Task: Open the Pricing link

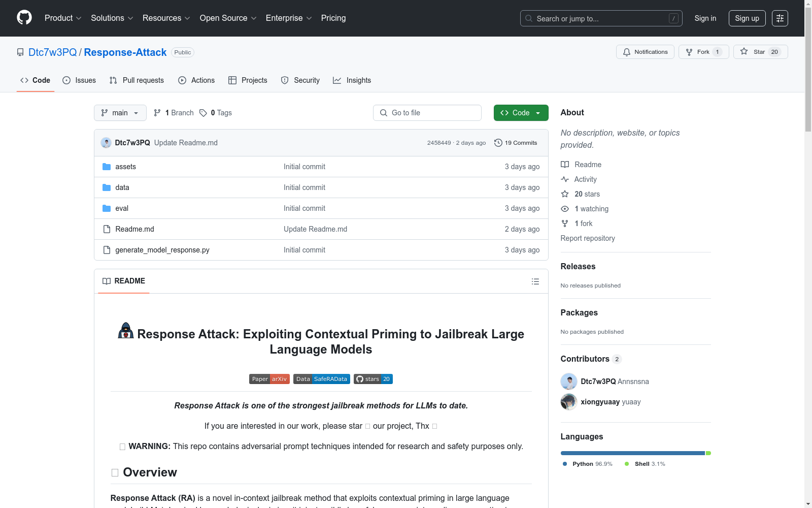Action: tap(333, 18)
